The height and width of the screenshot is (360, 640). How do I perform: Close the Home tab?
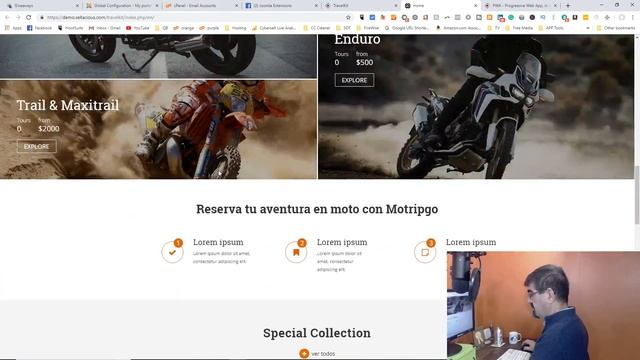pyautogui.click(x=475, y=6)
